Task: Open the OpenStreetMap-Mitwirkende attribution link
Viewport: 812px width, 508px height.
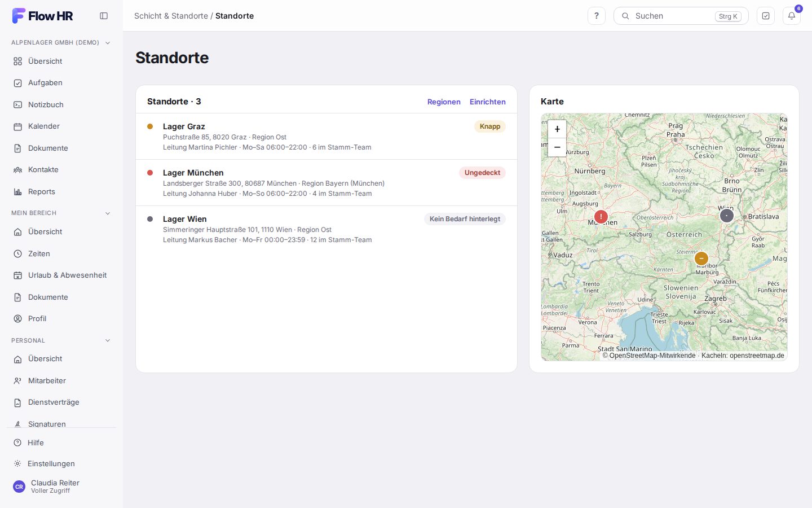Action: tap(652, 356)
